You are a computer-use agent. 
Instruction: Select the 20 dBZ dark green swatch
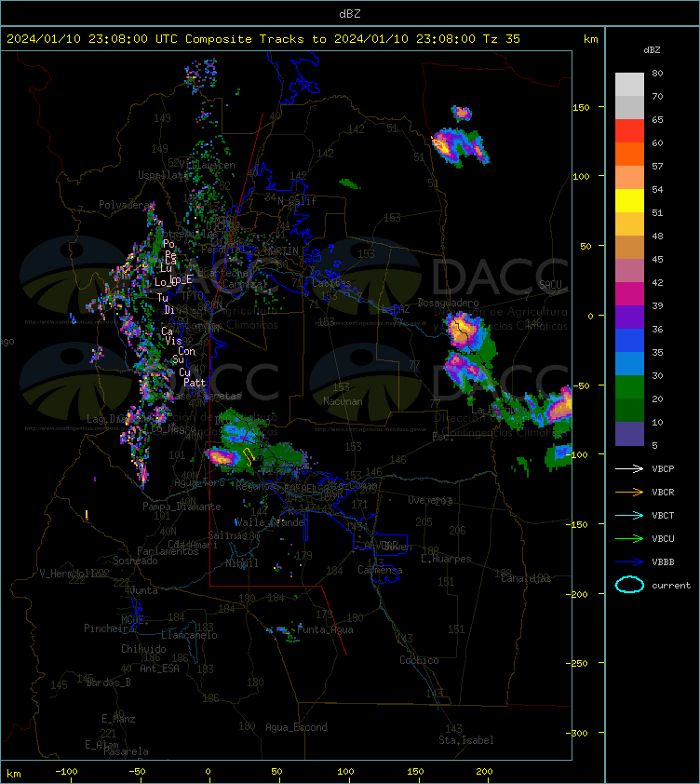tap(629, 410)
